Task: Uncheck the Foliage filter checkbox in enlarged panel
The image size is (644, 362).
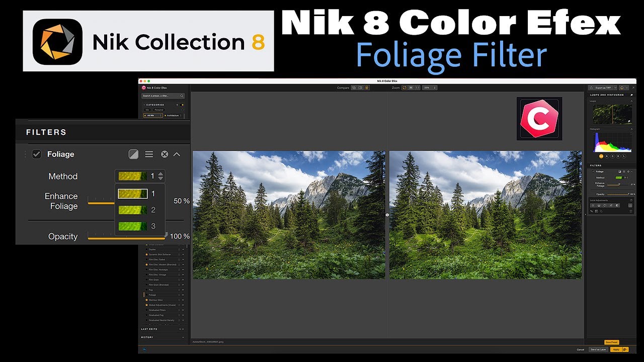Action: (36, 154)
